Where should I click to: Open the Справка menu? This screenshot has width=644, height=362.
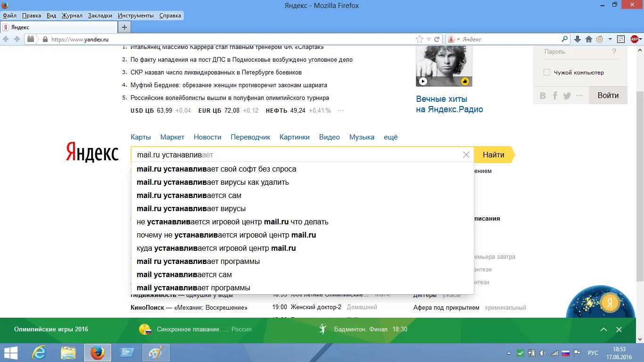pos(170,16)
